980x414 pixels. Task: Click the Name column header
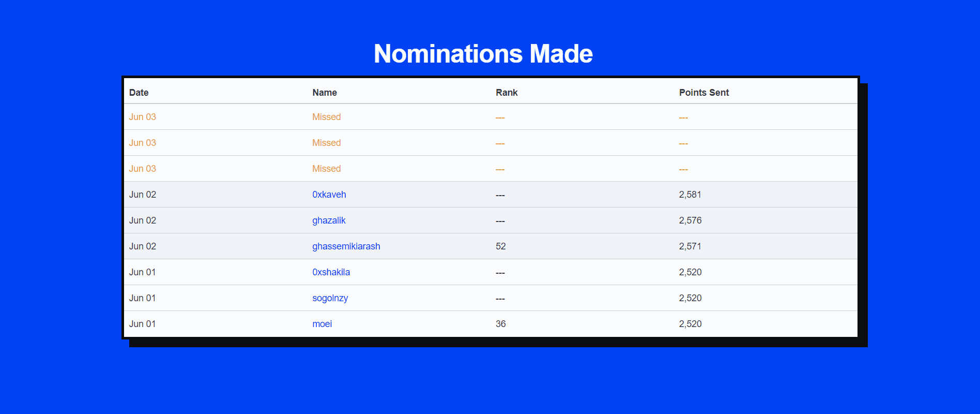[324, 93]
